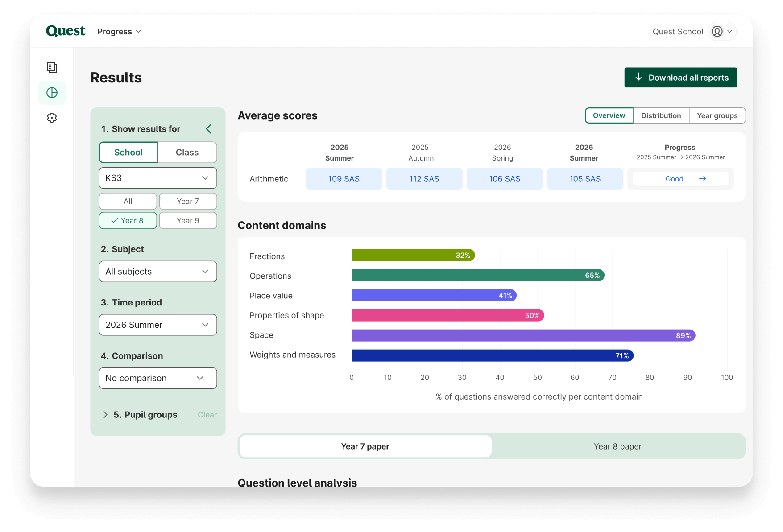Expand the account menu chevron
The image size is (783, 532).
pos(730,31)
